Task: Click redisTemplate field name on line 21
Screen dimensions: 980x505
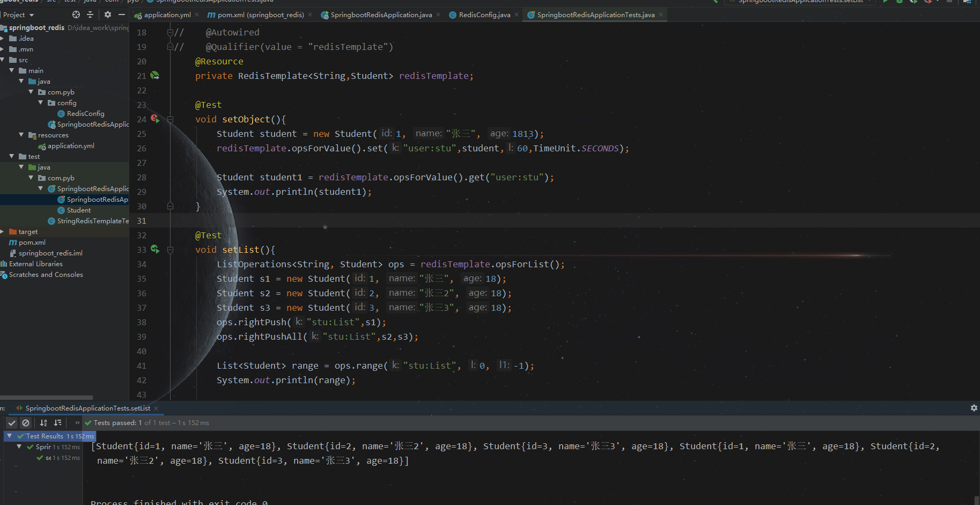Action: point(434,76)
